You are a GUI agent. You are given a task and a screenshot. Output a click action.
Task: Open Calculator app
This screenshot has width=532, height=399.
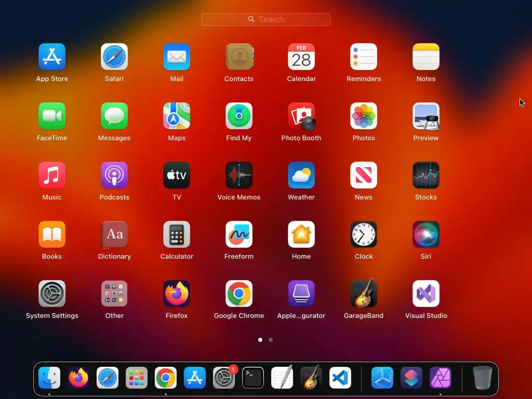[177, 234]
